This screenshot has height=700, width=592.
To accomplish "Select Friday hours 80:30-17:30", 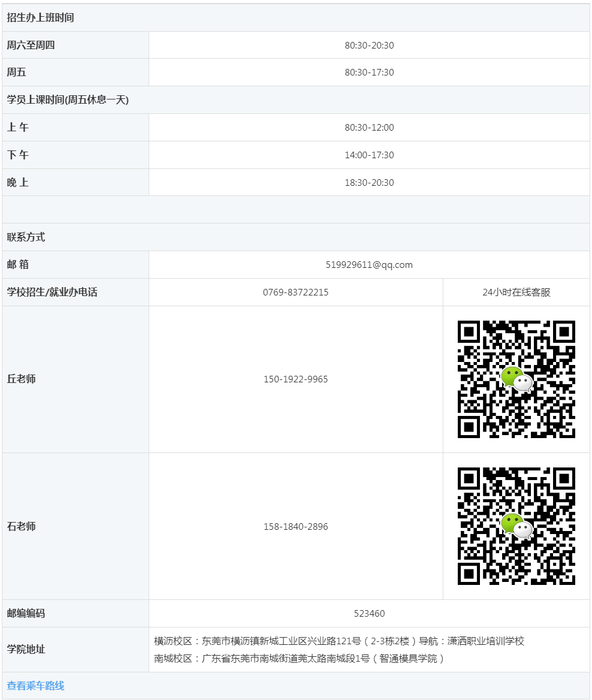I will click(369, 73).
